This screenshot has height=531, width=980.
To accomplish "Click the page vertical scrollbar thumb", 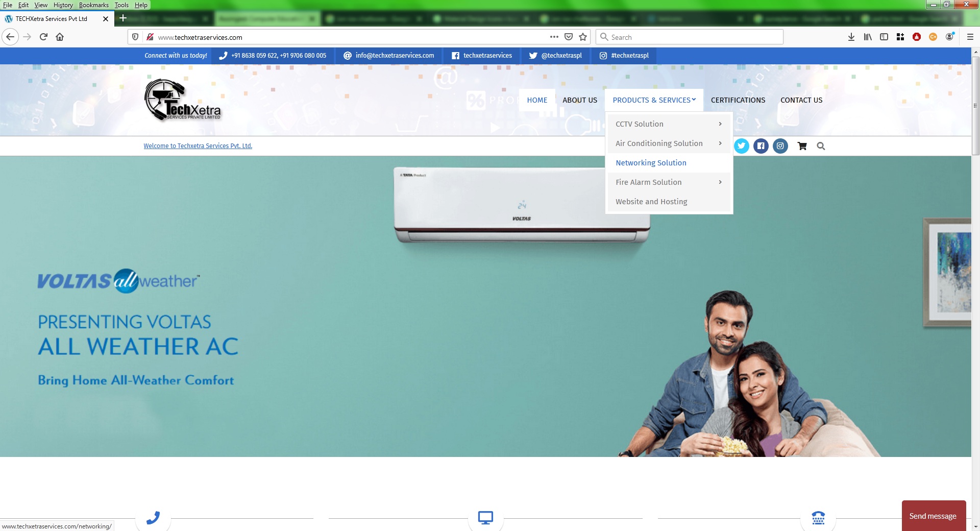I will pyautogui.click(x=975, y=105).
